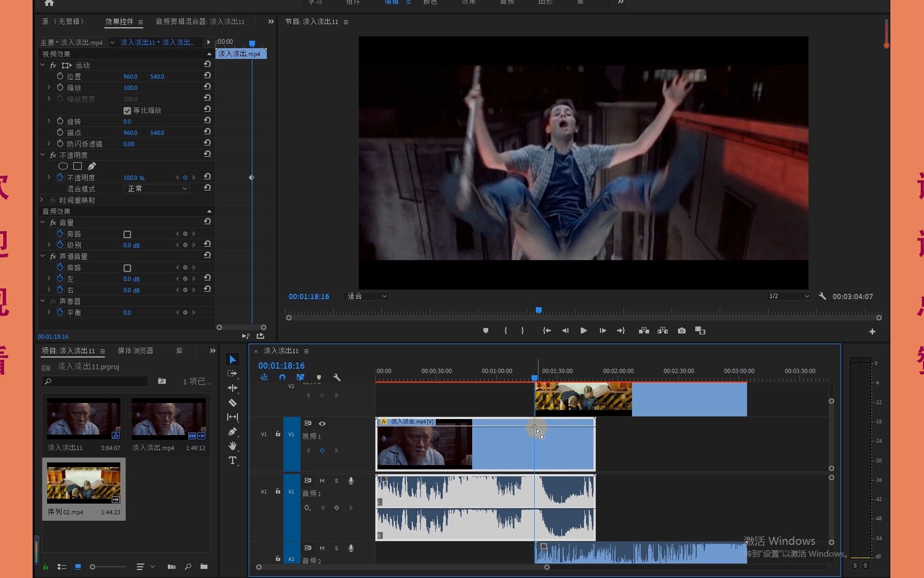The height and width of the screenshot is (578, 924).
Task: Toggle V1 track lock
Action: tap(278, 434)
